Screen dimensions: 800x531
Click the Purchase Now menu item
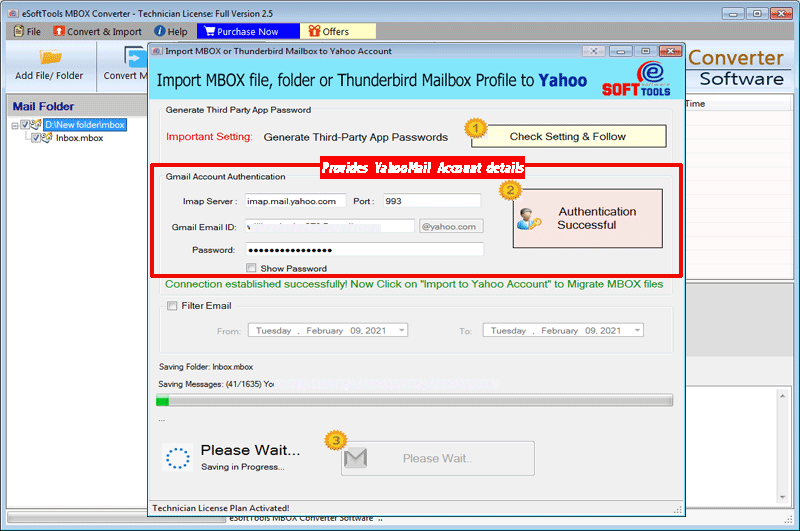click(248, 31)
